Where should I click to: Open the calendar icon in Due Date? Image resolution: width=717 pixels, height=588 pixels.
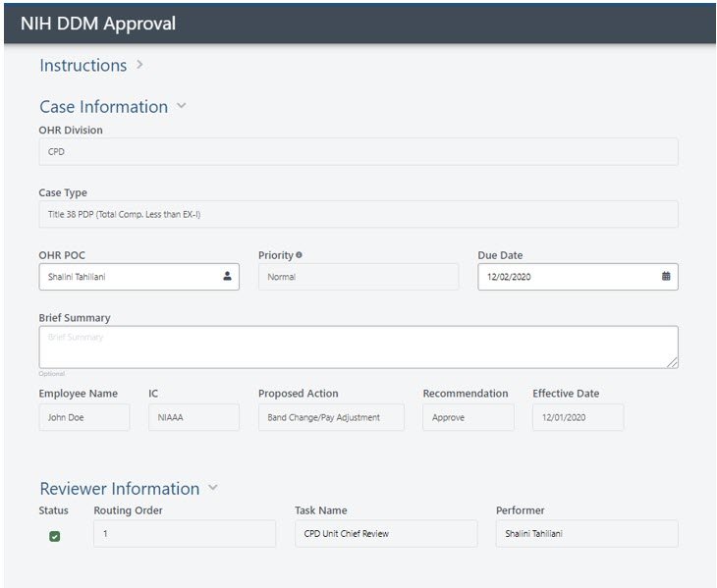pos(666,276)
